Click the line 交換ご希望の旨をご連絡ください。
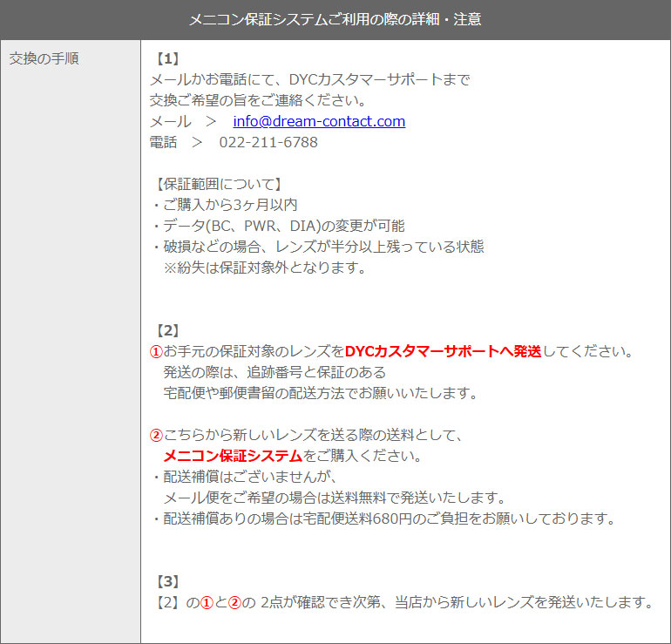This screenshot has height=644, width=671. 258,100
